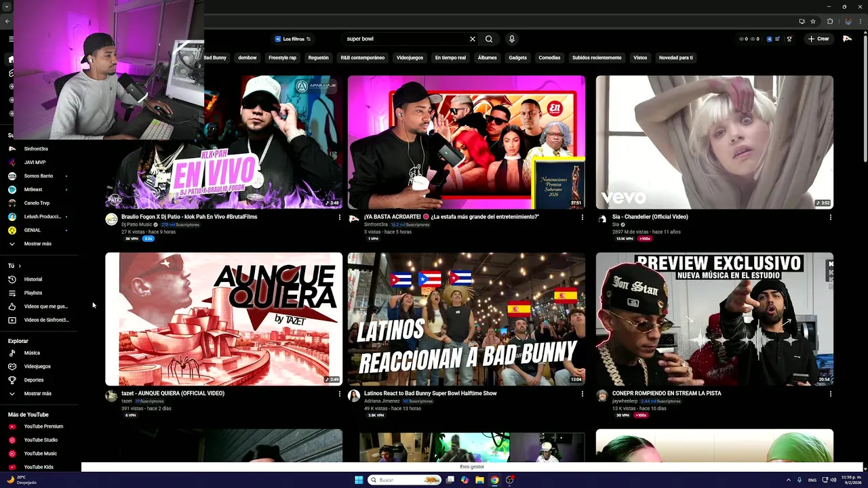868x488 pixels.
Task: Open Latinos React to Bad Bunny title
Action: point(431,393)
